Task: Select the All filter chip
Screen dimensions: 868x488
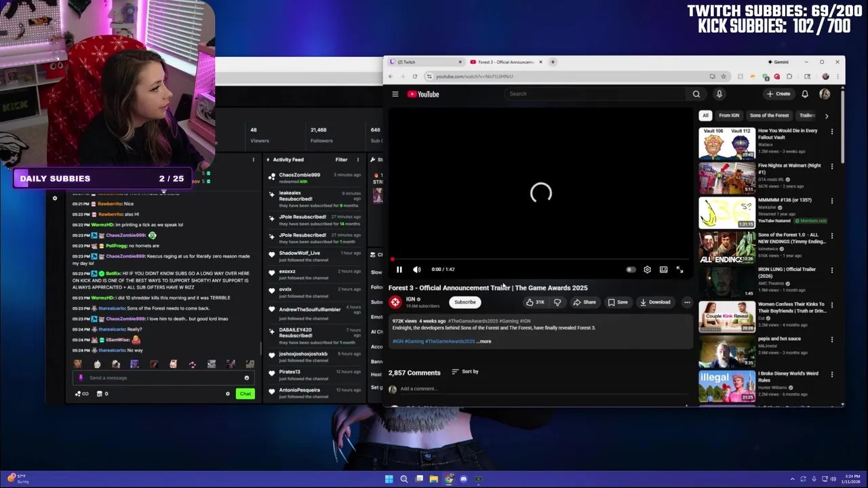Action: coord(705,115)
